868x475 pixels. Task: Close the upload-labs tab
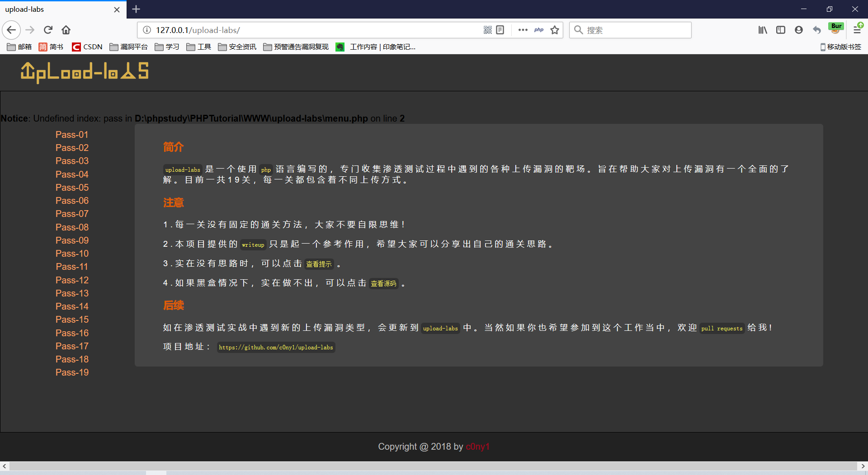pos(117,9)
